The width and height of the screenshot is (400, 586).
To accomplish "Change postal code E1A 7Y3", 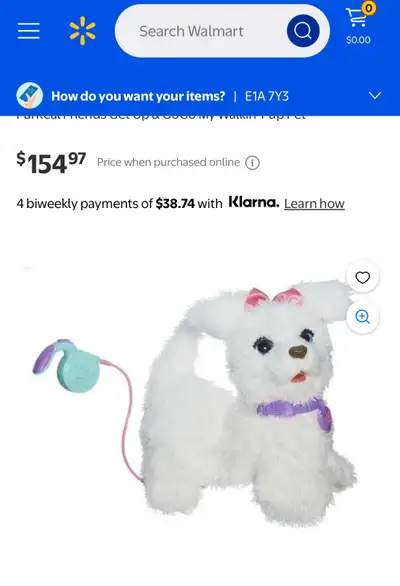I will point(267,96).
